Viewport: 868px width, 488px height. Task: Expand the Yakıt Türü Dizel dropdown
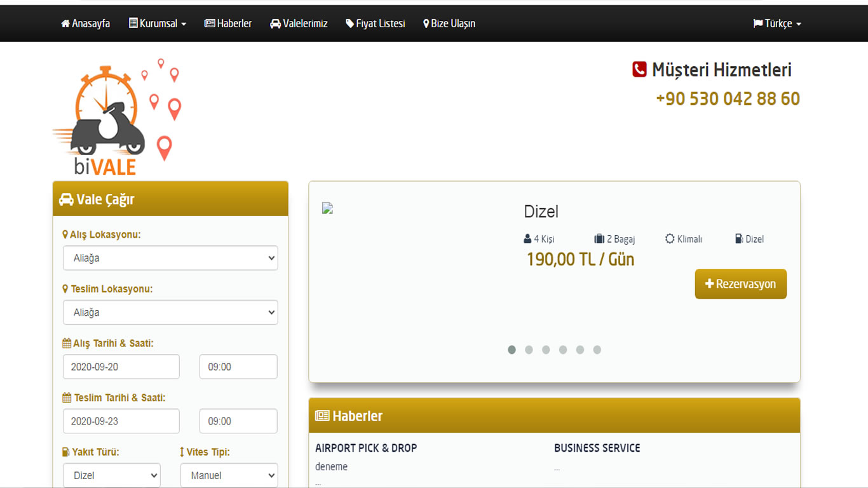tap(112, 475)
